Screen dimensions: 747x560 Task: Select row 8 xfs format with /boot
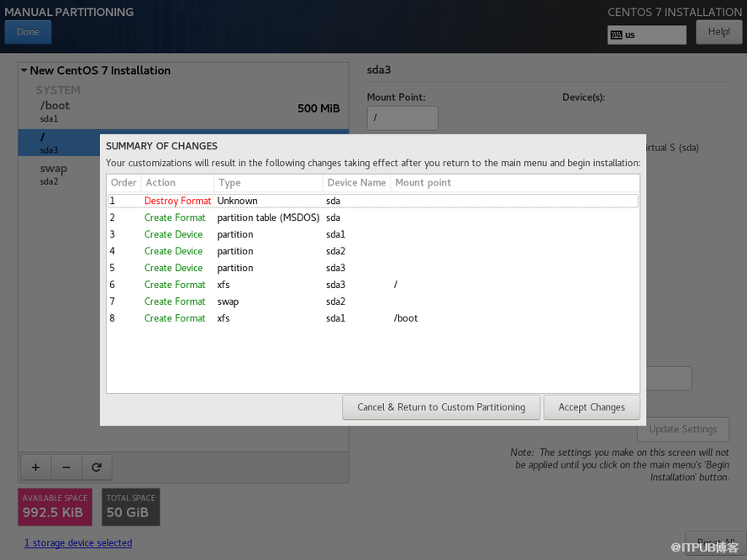(373, 318)
